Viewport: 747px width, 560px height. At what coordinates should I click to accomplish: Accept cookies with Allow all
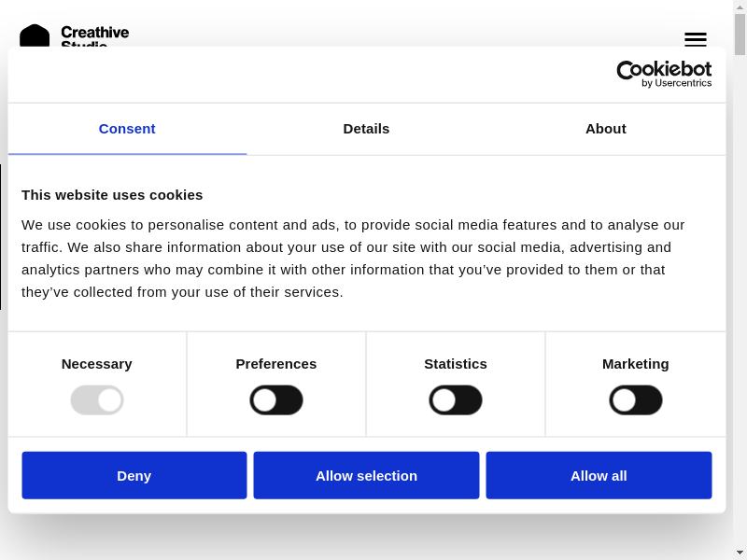[x=599, y=475]
